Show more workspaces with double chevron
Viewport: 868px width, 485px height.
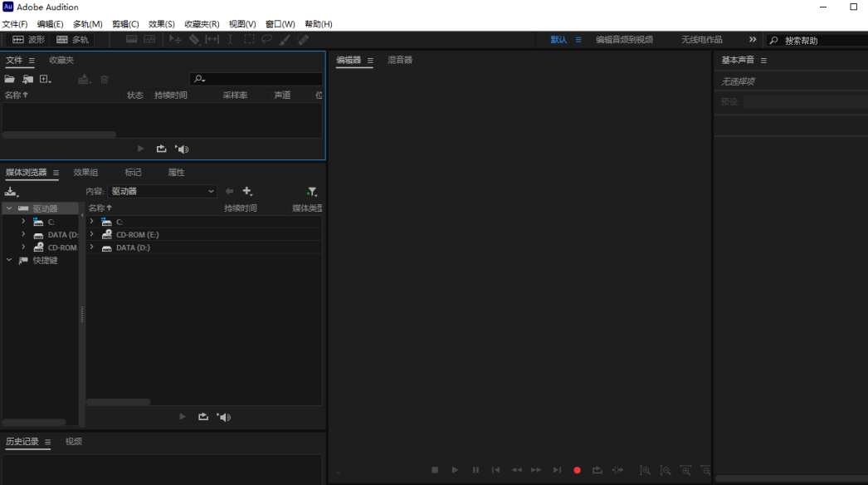[753, 39]
